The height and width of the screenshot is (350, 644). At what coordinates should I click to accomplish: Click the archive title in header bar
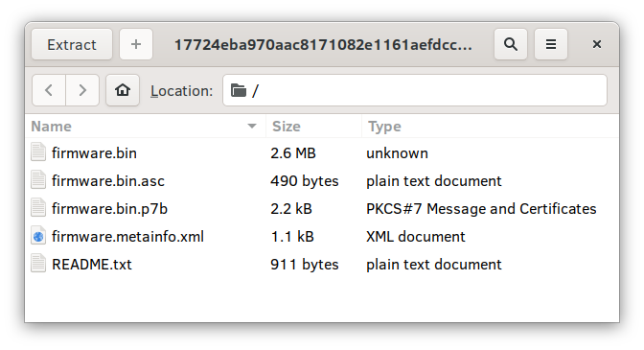(323, 44)
